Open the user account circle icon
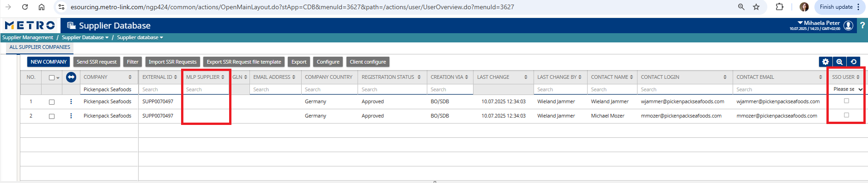This screenshot has width=868, height=183. click(848, 26)
